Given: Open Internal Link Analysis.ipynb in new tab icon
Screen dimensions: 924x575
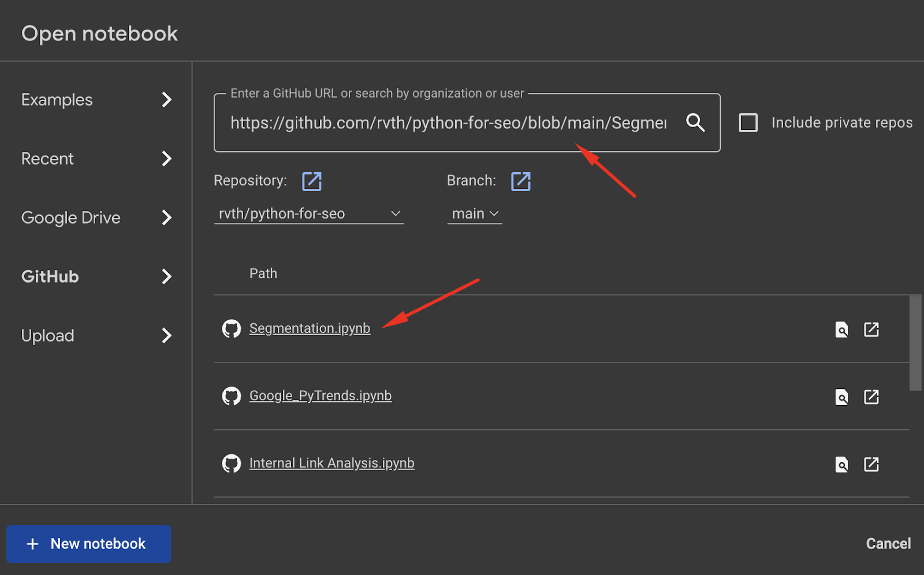Looking at the screenshot, I should 871,464.
